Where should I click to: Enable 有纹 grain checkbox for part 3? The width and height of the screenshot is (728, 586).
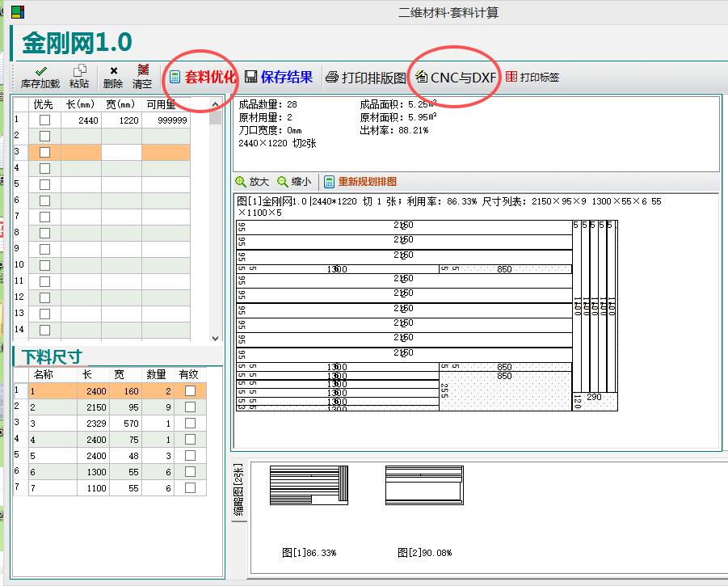click(191, 423)
